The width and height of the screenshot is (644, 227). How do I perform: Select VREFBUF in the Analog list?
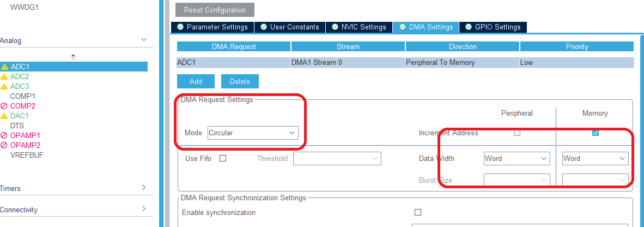click(27, 155)
